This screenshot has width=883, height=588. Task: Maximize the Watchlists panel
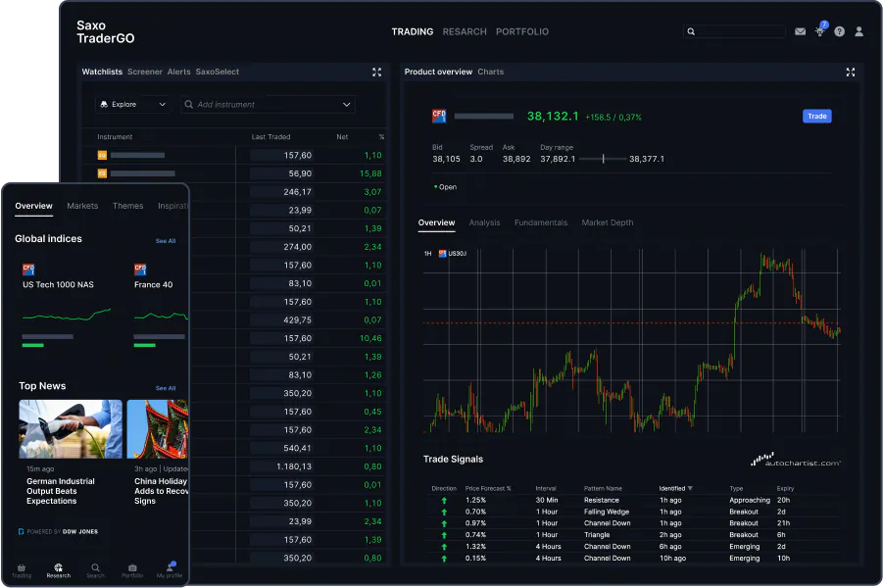point(376,73)
